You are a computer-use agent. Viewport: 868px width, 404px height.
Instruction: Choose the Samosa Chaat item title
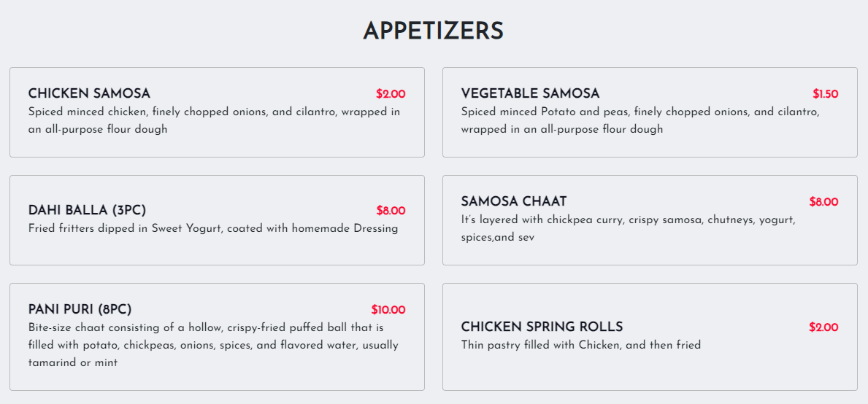pos(514,202)
